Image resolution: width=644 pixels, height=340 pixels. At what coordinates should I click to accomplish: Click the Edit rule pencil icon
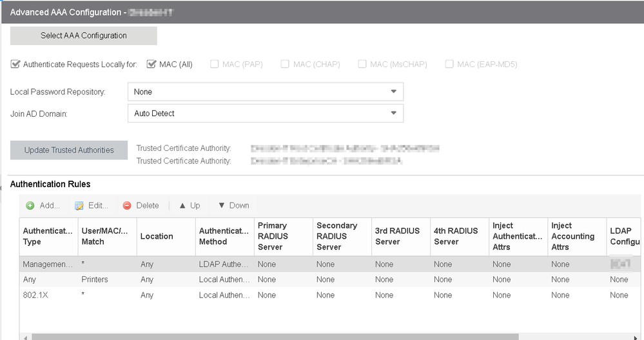[79, 206]
